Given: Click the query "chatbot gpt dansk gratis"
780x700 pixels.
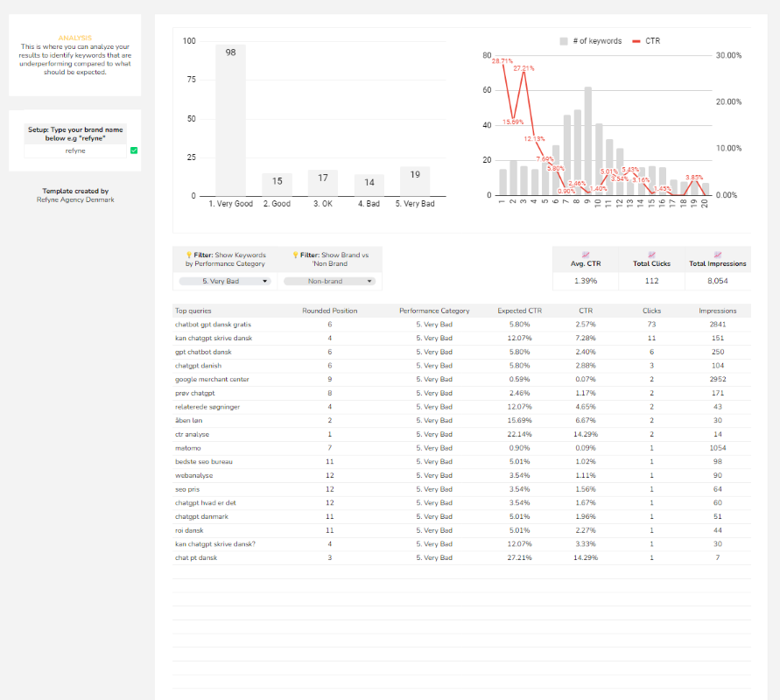Looking at the screenshot, I should click(x=213, y=325).
